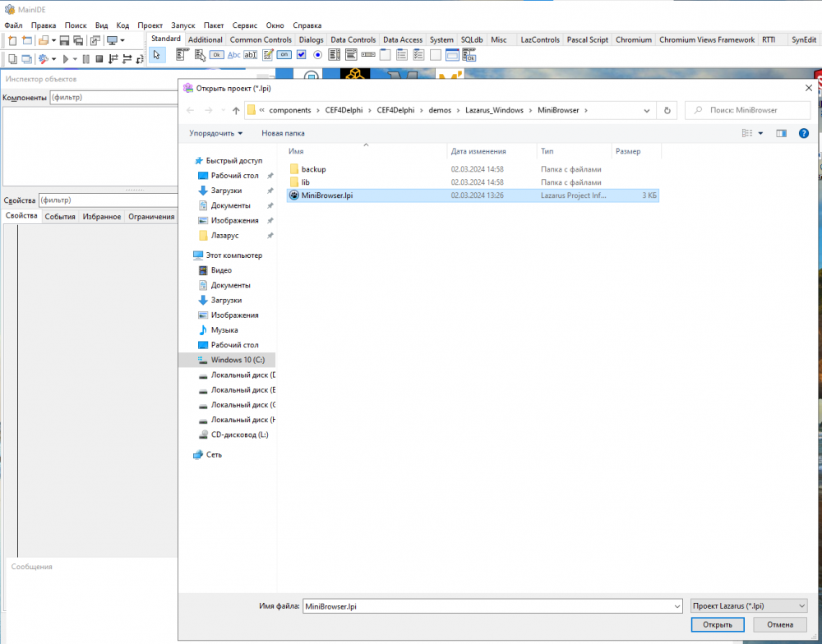Open the Проект menu
Viewport: 822px width, 644px height.
[150, 25]
